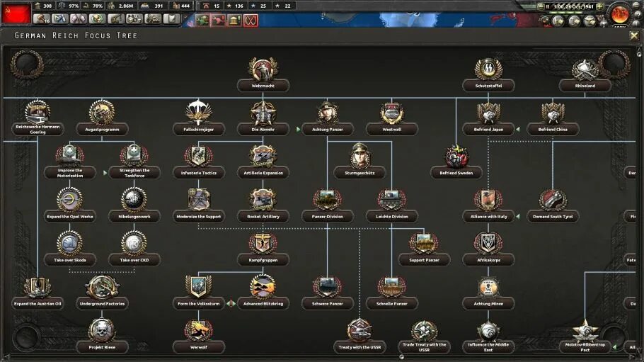Choose Expand the Austrian Oil focus
644x362 pixels.
coord(38,293)
